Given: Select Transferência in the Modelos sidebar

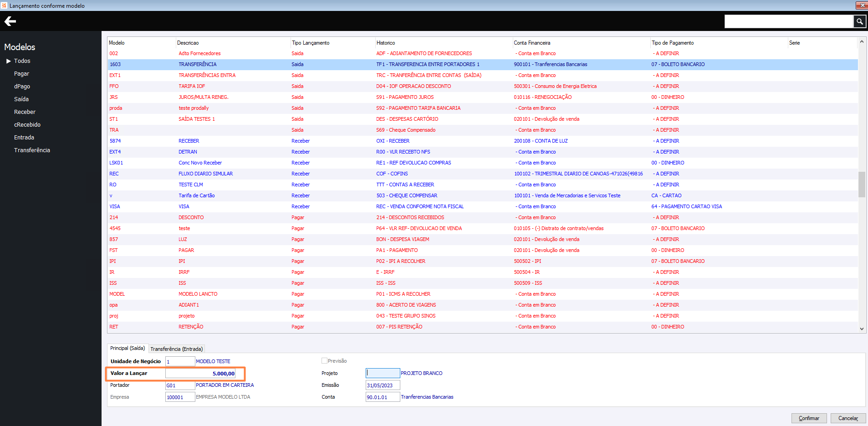Looking at the screenshot, I should click(32, 150).
